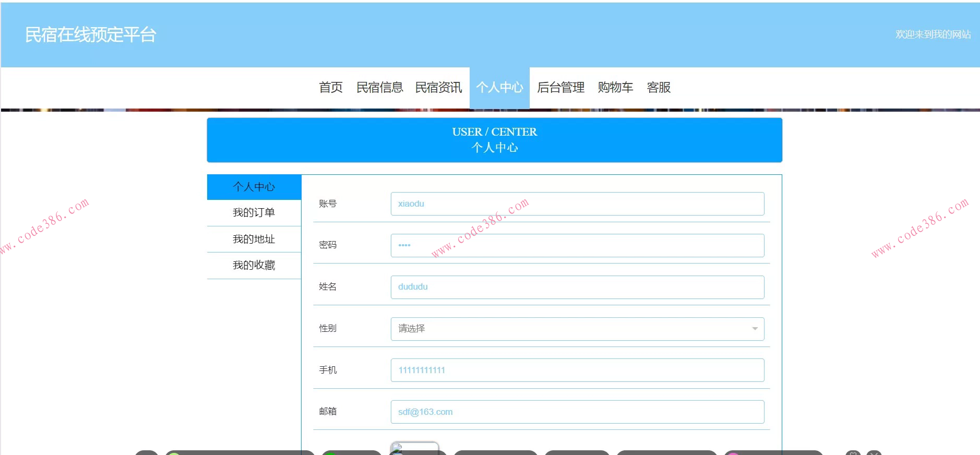
Task: Focus the 账号 field containing xiaodu
Action: (577, 203)
